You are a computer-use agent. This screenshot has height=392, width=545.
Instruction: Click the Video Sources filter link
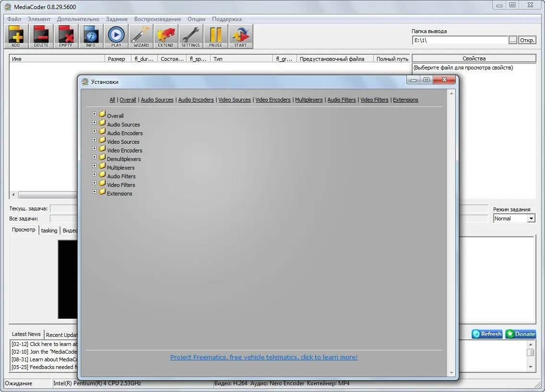235,100
